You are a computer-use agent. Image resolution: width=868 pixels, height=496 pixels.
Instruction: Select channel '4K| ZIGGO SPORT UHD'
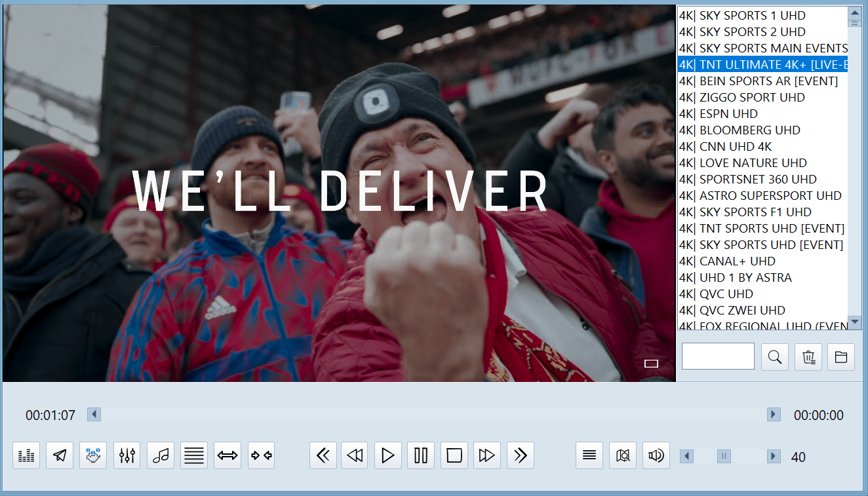tap(762, 97)
